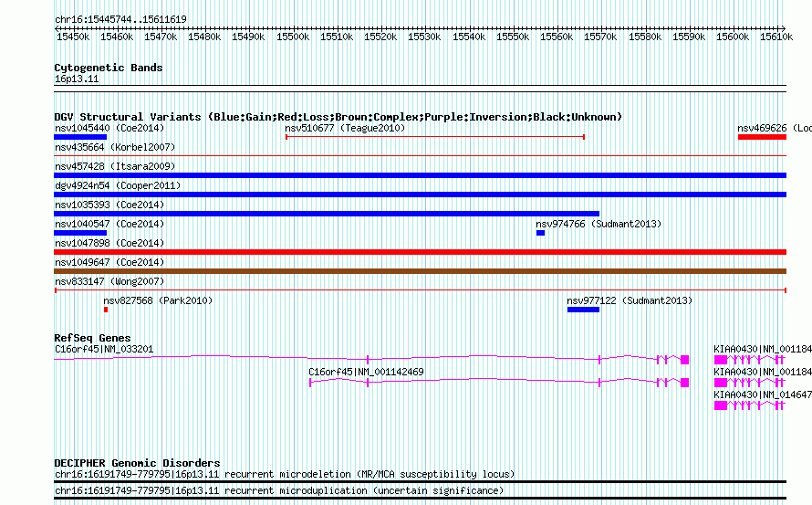Click the 15550k ruler tick label
812x505 pixels.
tap(513, 37)
